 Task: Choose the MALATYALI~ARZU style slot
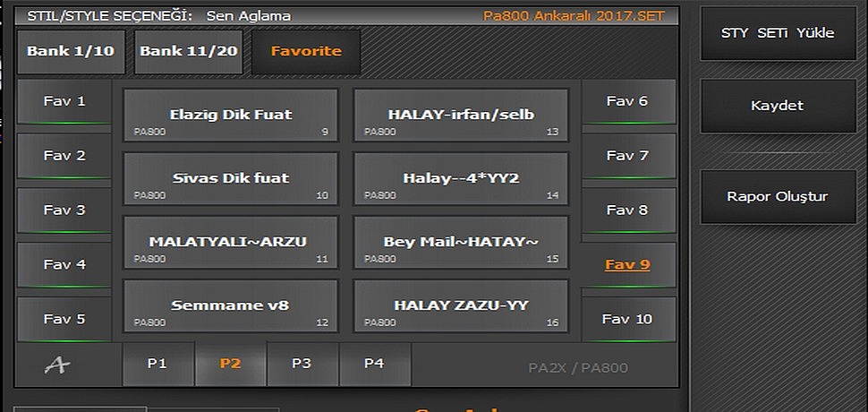[230, 242]
